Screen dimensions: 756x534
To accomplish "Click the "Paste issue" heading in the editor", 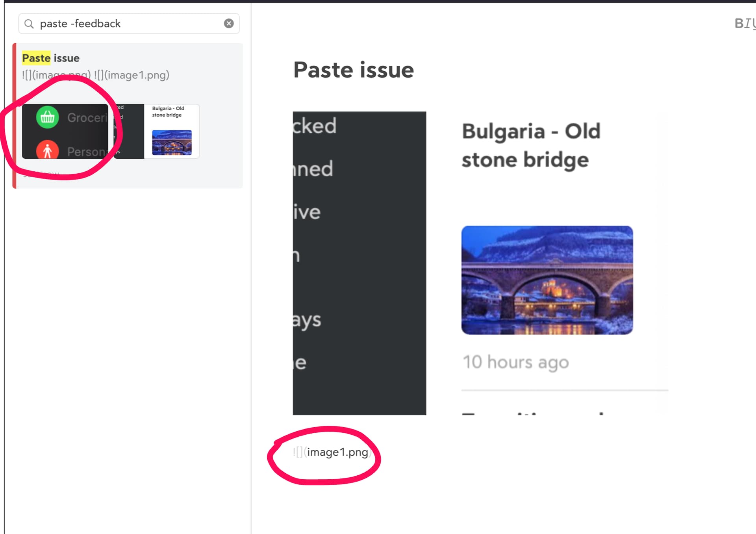I will 354,70.
